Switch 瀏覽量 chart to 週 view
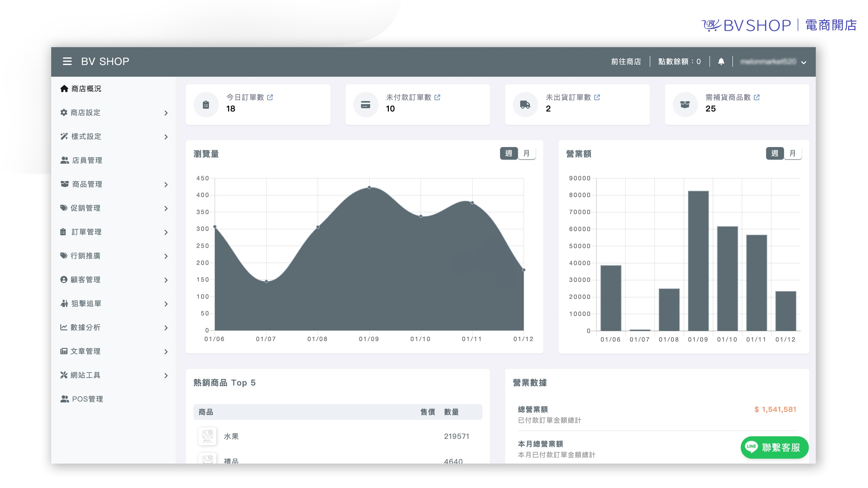The width and height of the screenshot is (868, 488). coord(509,153)
